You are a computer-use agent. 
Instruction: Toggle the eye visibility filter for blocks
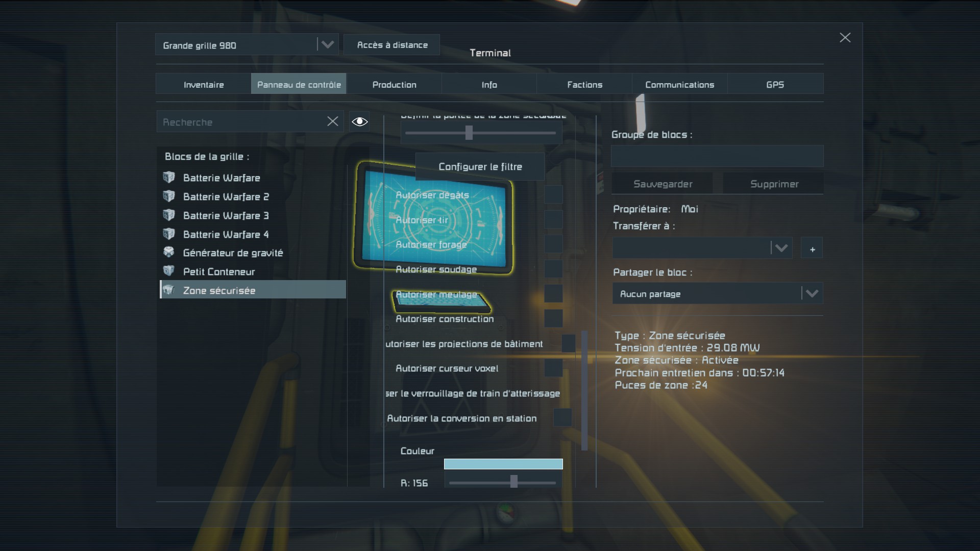359,121
